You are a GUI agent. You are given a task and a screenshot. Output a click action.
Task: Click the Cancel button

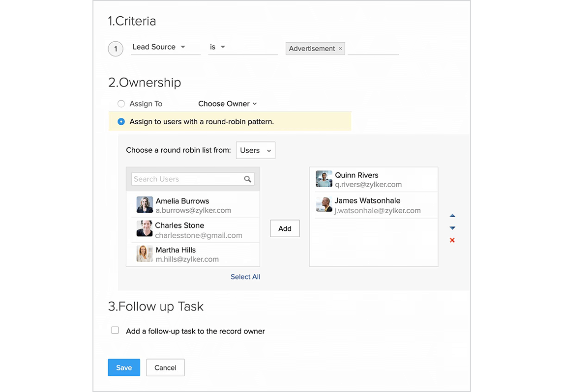[165, 367]
